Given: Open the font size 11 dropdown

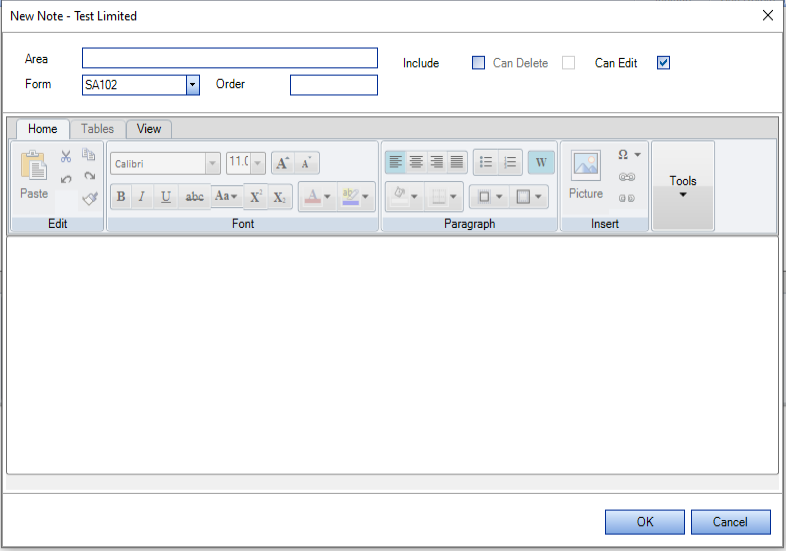Looking at the screenshot, I should [258, 163].
